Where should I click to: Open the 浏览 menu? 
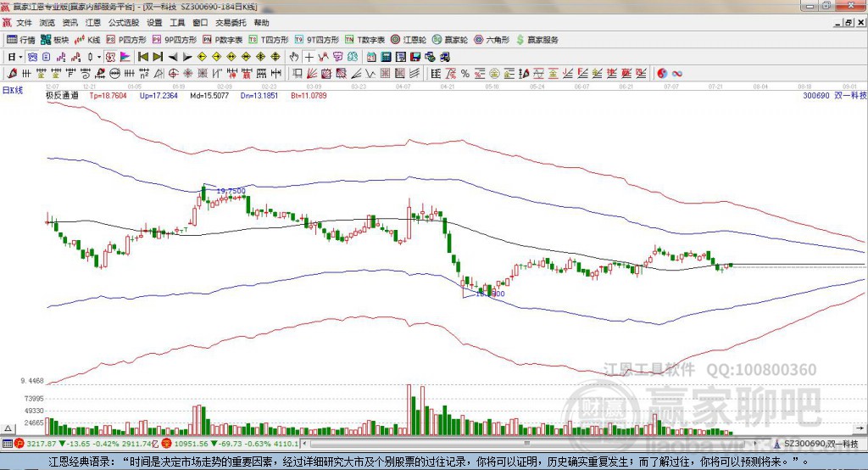(x=47, y=23)
